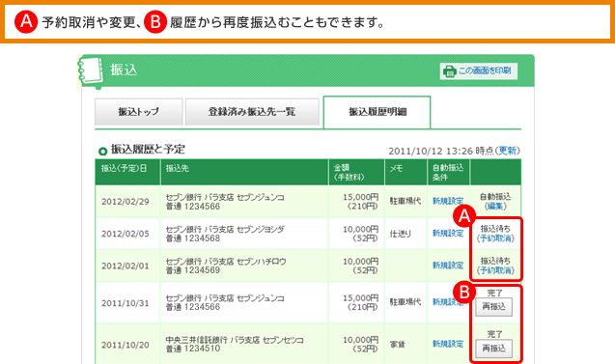
Task: Click the notebook icon beside 振込 title
Action: [91, 71]
